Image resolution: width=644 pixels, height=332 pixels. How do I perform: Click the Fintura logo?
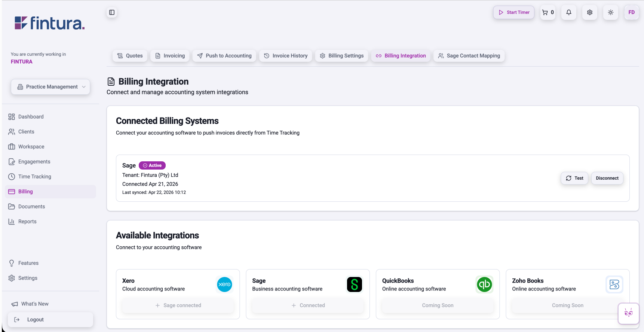50,23
